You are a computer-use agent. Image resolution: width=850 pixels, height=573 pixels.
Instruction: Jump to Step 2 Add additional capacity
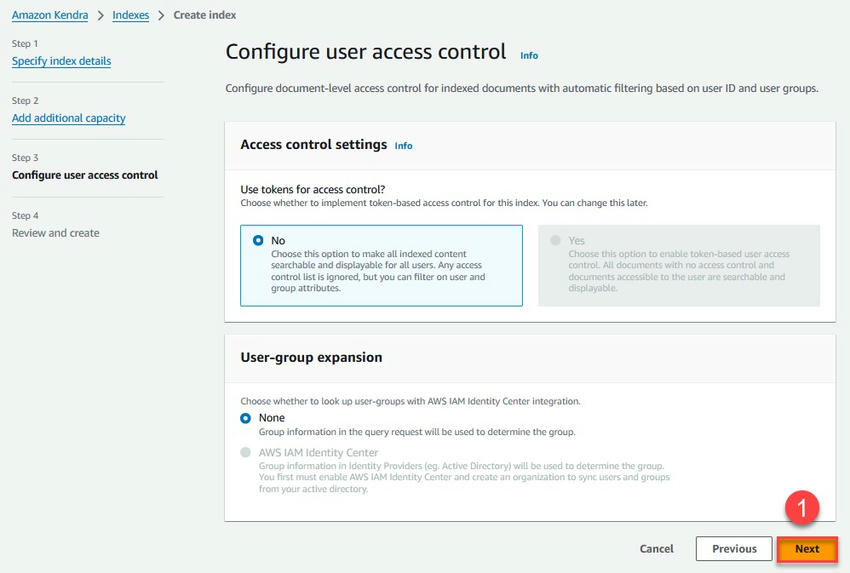(68, 118)
